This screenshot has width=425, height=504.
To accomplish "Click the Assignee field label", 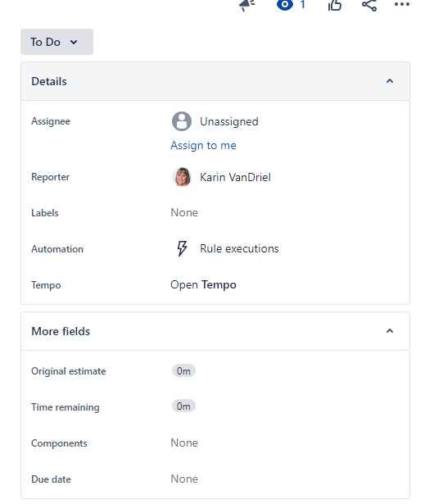I will 51,121.
